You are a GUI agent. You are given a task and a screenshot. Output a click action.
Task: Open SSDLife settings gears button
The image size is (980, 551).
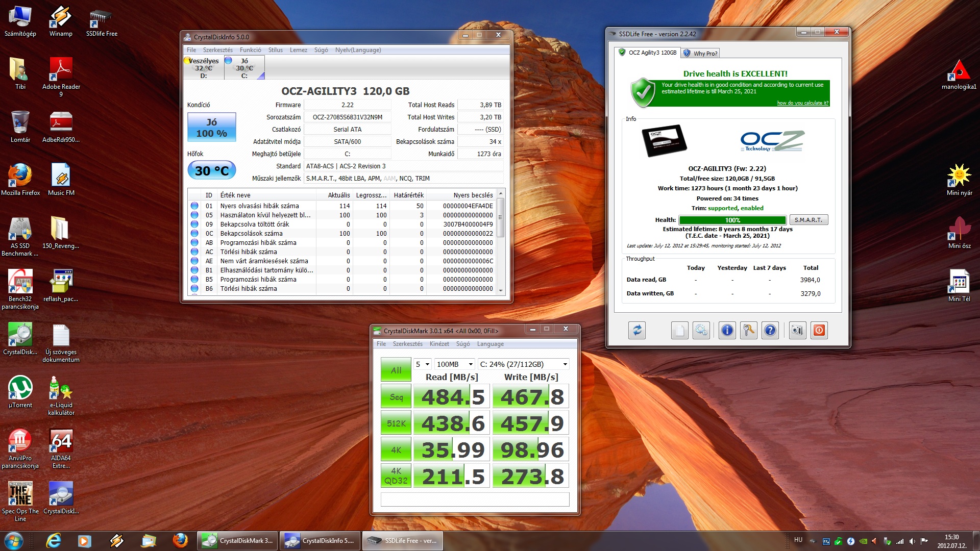coord(701,331)
